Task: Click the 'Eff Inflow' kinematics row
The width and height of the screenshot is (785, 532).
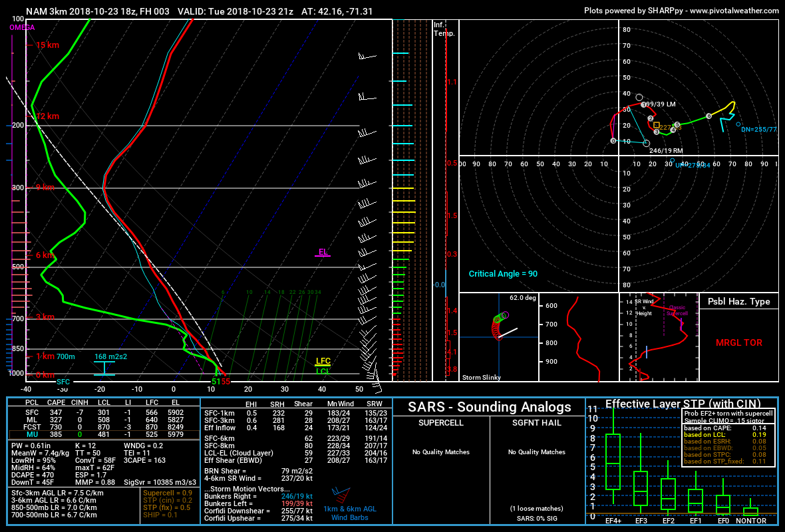Action: pyautogui.click(x=295, y=428)
